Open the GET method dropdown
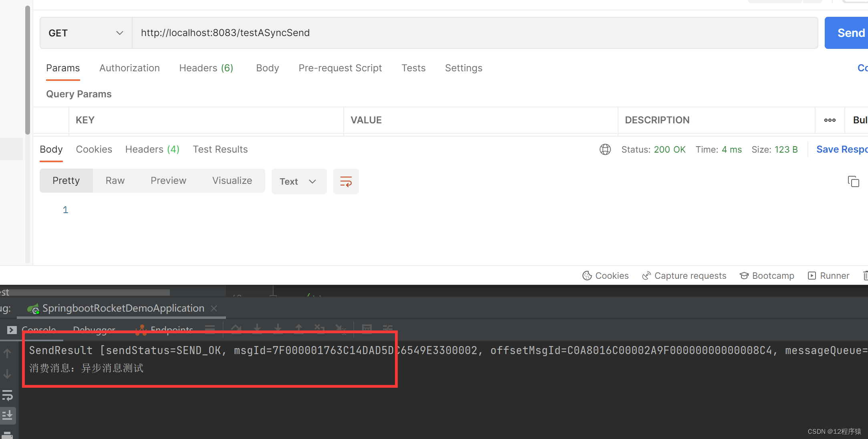The height and width of the screenshot is (439, 868). click(x=86, y=33)
